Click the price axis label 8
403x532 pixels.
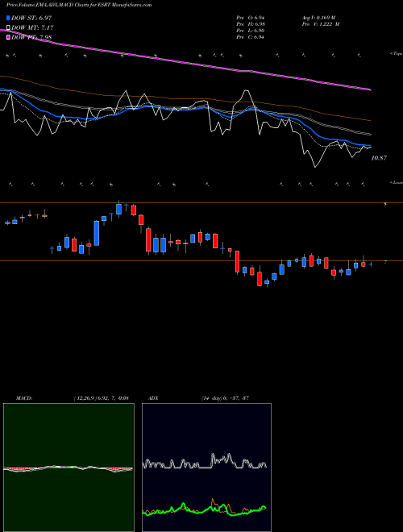pos(385,205)
